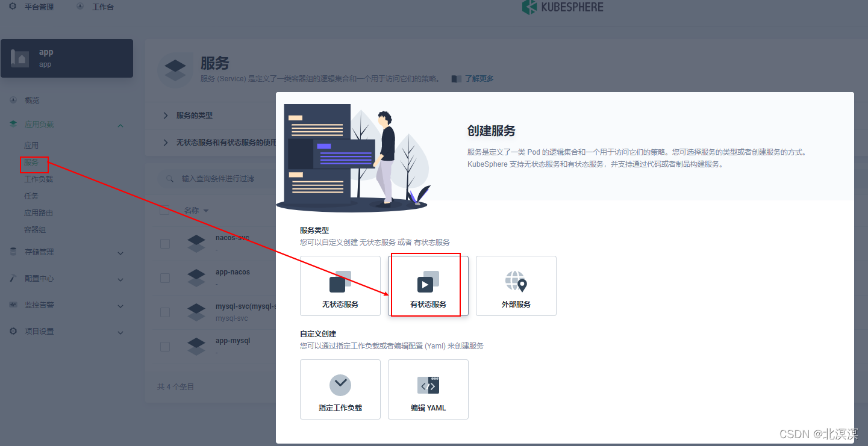
Task: Click the 服务 page header icon
Action: pos(175,70)
